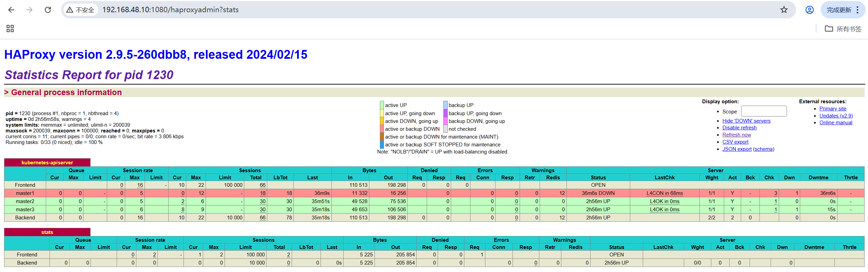Click kubernetes-apiserver Frontend session rate max 16

pos(140,185)
